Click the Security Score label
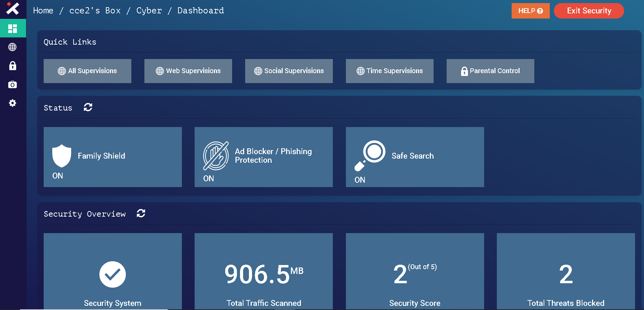This screenshot has width=644, height=310. (x=415, y=303)
